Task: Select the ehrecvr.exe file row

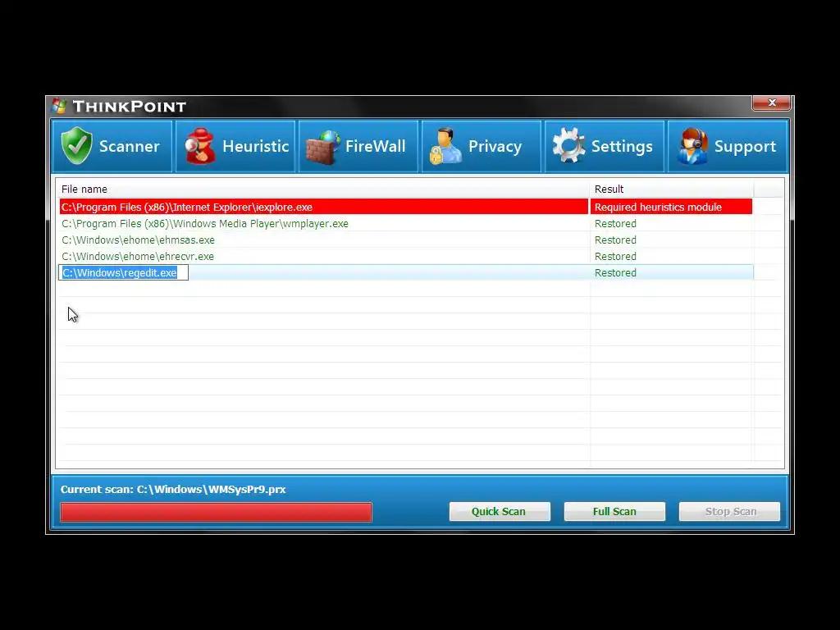Action: (x=406, y=256)
